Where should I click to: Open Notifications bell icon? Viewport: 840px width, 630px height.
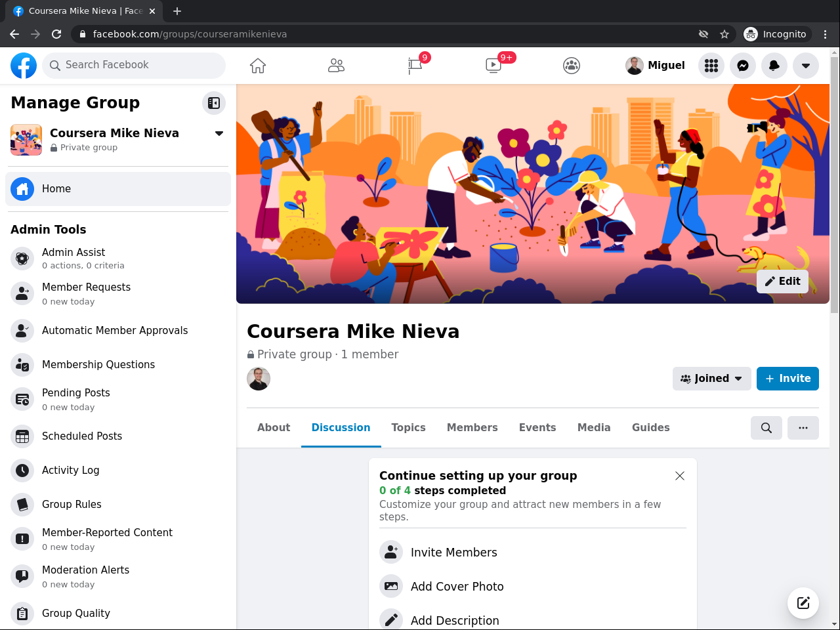click(x=774, y=66)
